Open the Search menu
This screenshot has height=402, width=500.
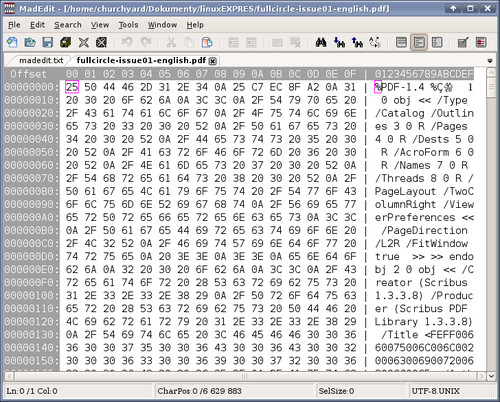coord(68,25)
